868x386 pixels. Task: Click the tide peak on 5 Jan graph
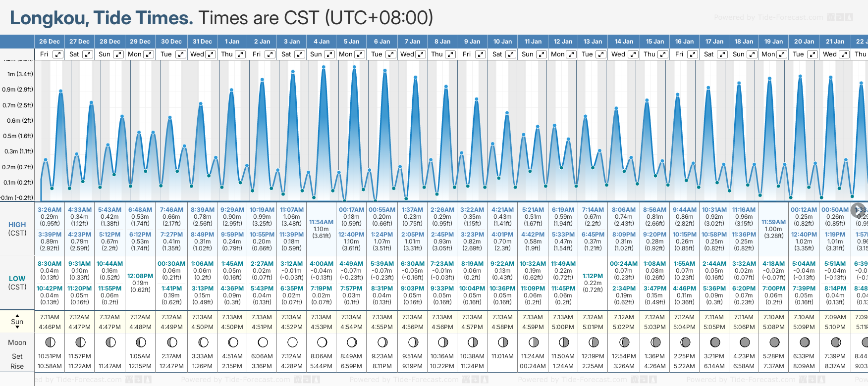pyautogui.click(x=354, y=67)
